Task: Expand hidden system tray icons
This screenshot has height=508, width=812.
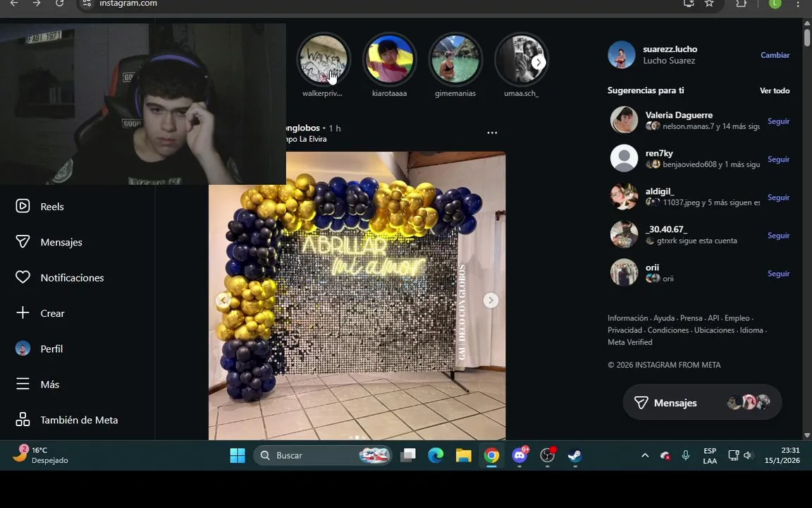Action: tap(645, 456)
